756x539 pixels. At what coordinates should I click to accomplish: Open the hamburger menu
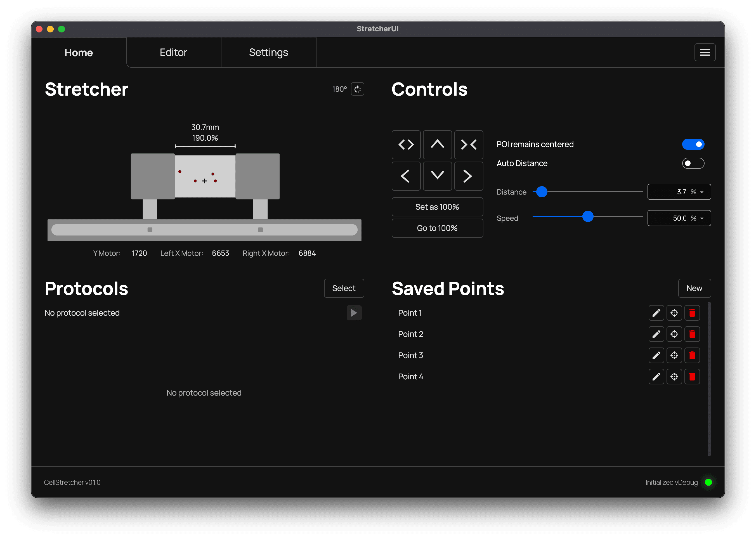[705, 53]
